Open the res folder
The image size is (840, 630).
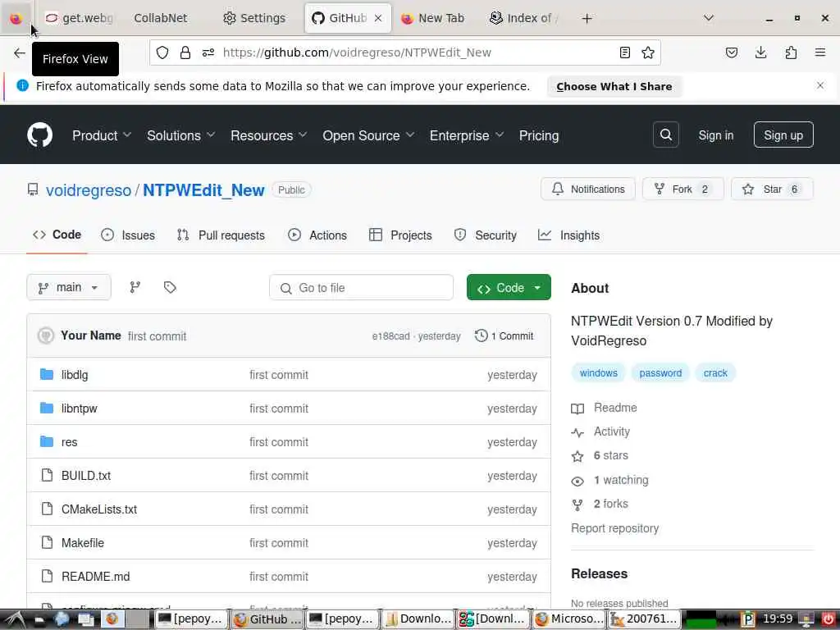tap(69, 442)
